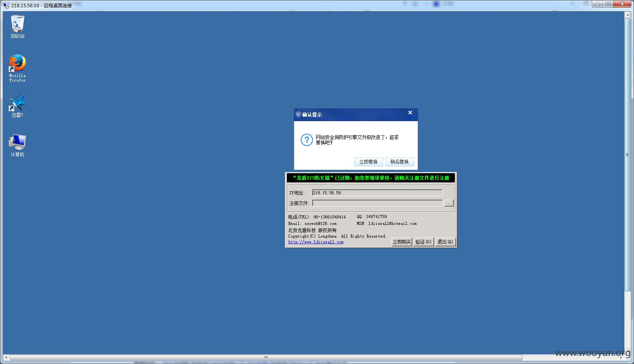Click the QQ: 349741759 text
Viewport: 634px width, 364px height.
pos(372,217)
